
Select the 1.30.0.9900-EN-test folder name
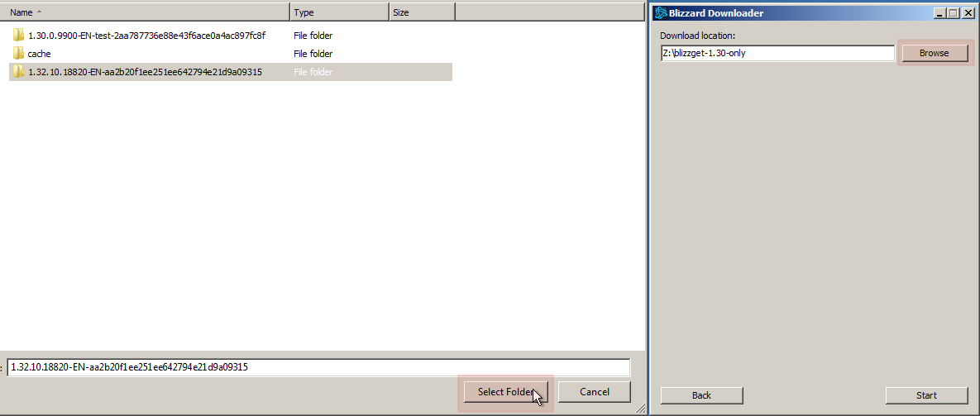coord(147,36)
